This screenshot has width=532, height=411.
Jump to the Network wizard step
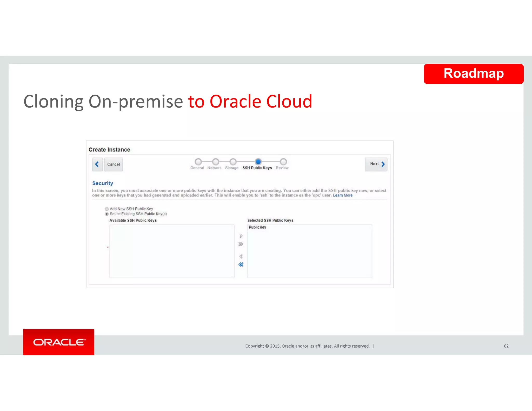point(215,162)
